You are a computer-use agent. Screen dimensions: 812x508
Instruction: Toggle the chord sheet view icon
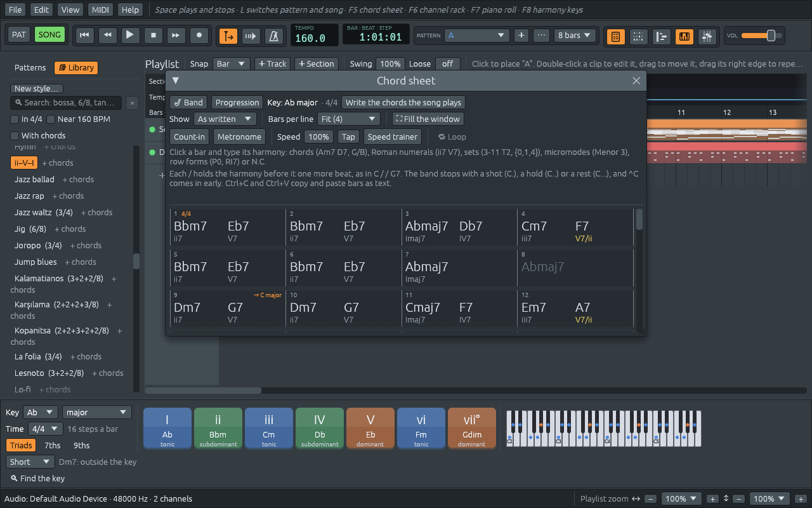click(x=615, y=36)
